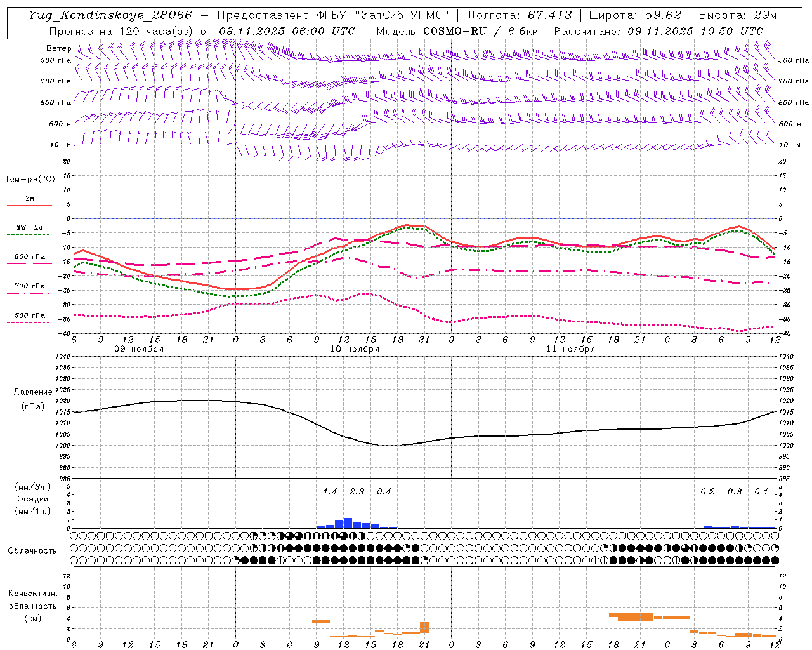Click the 'COSMO-RU / 6.6км' model label
This screenshot has height=650, width=812.
coord(480,31)
